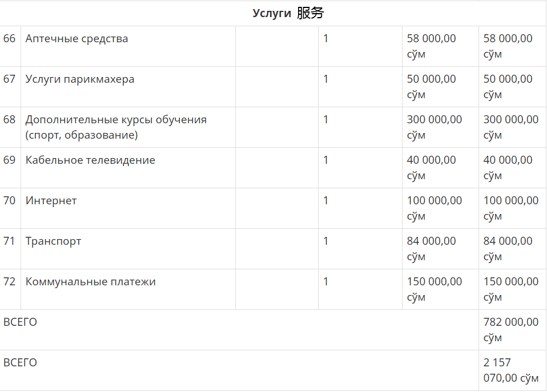Screen dimensions: 547x392
Task: Click the 2 157 070,00 сўм grand total
Action: pyautogui.click(x=510, y=370)
